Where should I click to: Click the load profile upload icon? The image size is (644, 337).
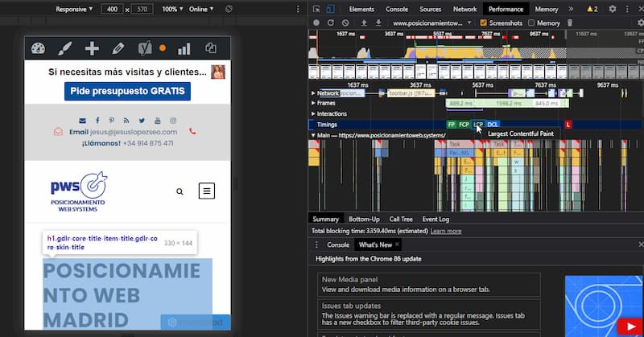(x=364, y=23)
